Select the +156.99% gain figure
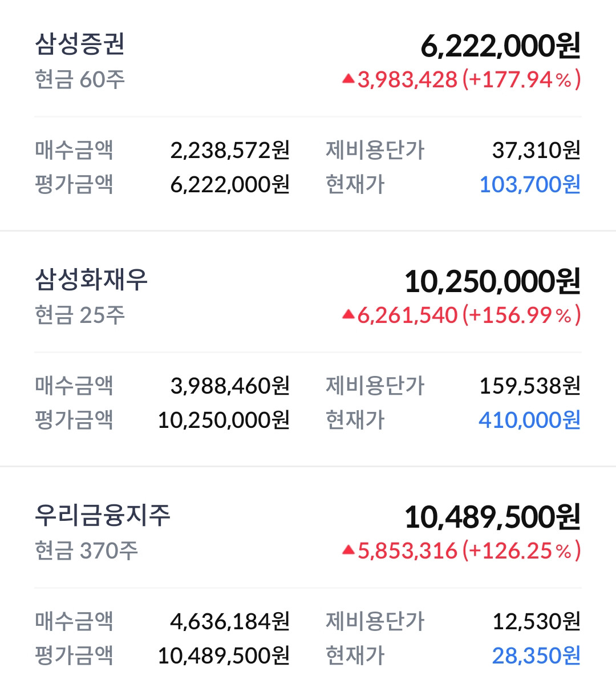This screenshot has width=616, height=700. point(521,315)
